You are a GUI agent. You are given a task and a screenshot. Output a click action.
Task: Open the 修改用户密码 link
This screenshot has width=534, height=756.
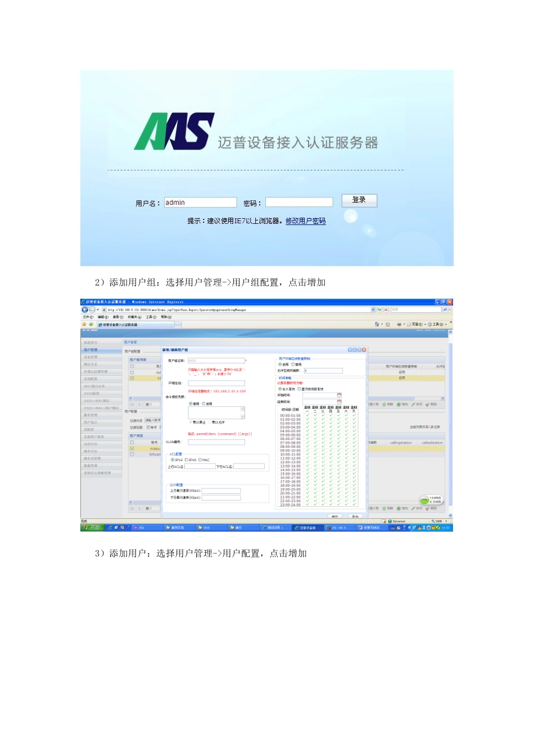click(x=305, y=221)
